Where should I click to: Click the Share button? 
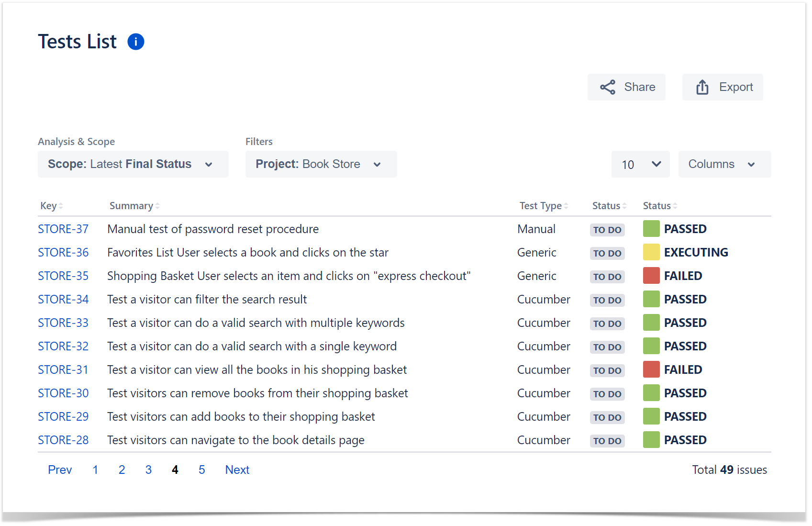point(626,87)
